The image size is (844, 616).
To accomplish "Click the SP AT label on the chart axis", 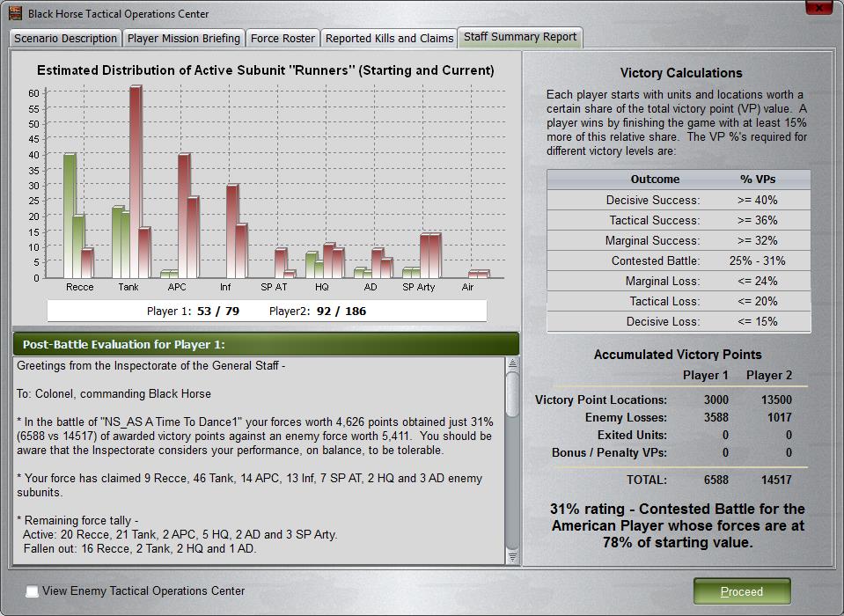I will pos(274,287).
